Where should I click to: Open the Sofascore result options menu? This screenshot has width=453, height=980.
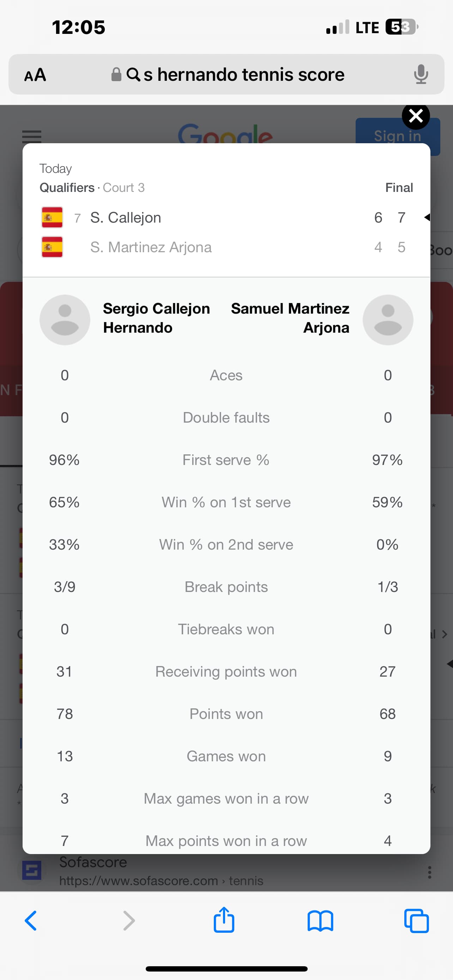(429, 872)
